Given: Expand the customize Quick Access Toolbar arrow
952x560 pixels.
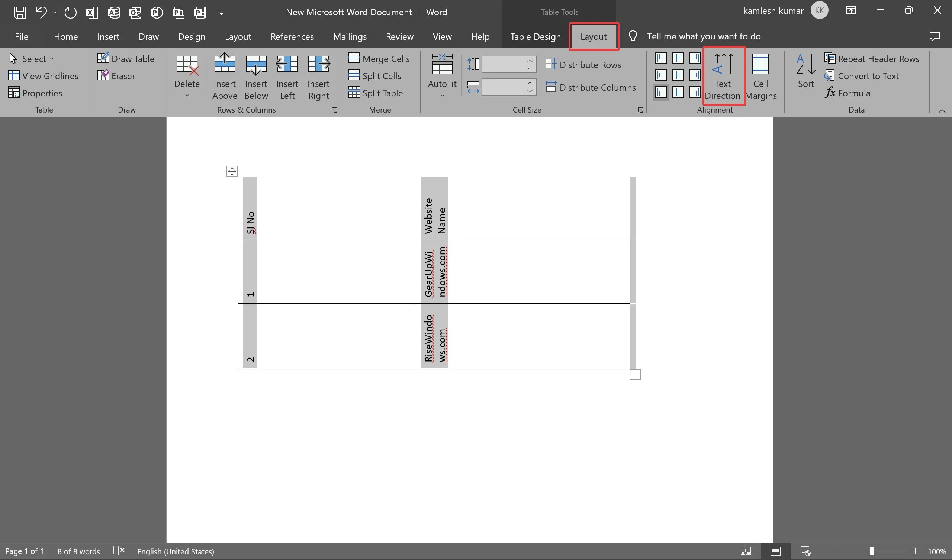Looking at the screenshot, I should tap(221, 13).
